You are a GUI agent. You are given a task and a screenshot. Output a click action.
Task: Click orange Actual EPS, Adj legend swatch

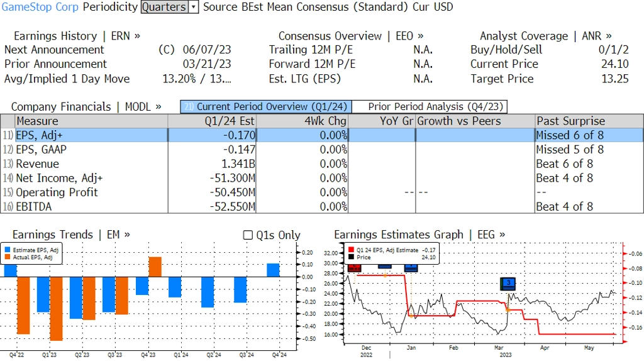[8, 257]
